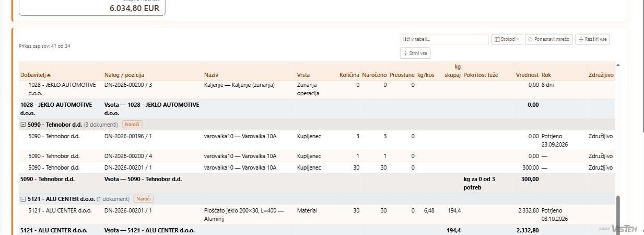Click Naroči button for ALU CENTER d.o.o.
The image size is (644, 235).
(143, 199)
